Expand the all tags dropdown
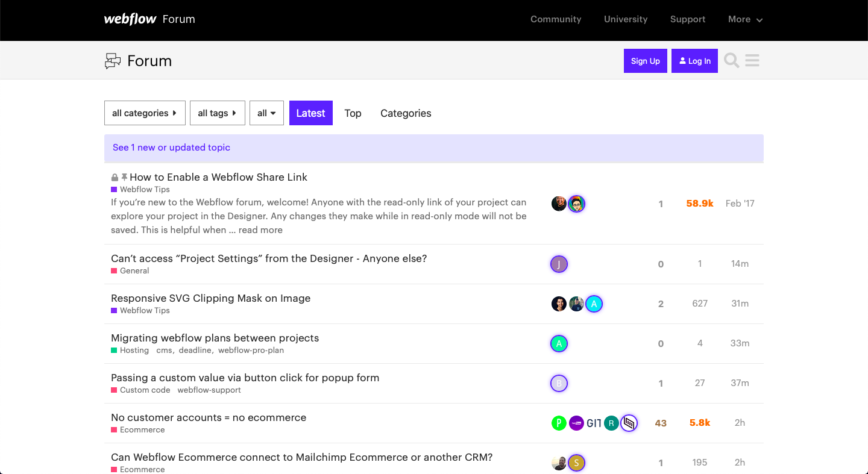Screen dimensions: 868x474 tap(218, 113)
